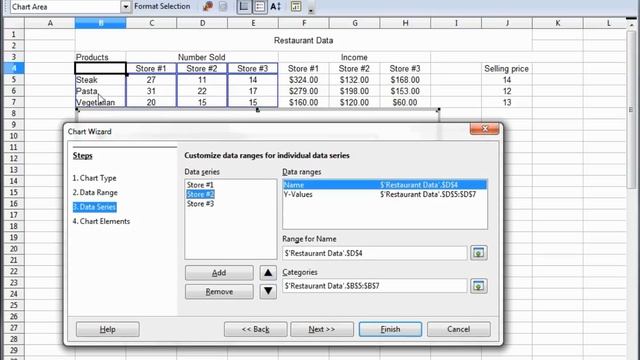
Task: Select Store #3 in the Data series list
Action: (200, 204)
